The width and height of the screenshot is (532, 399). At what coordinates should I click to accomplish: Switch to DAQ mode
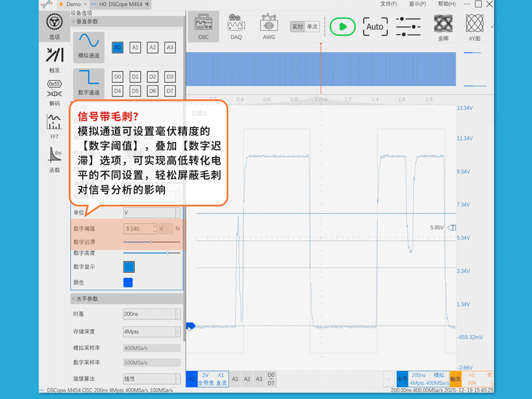coord(236,26)
